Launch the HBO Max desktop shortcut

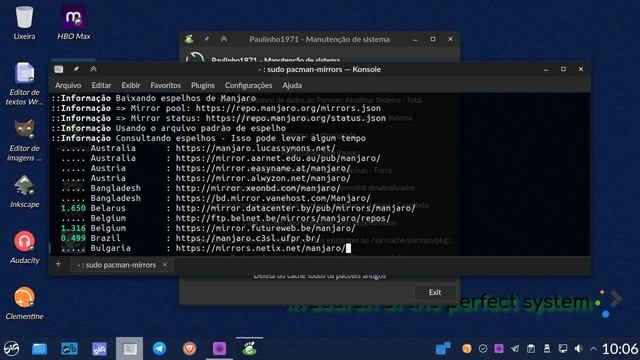[73, 22]
